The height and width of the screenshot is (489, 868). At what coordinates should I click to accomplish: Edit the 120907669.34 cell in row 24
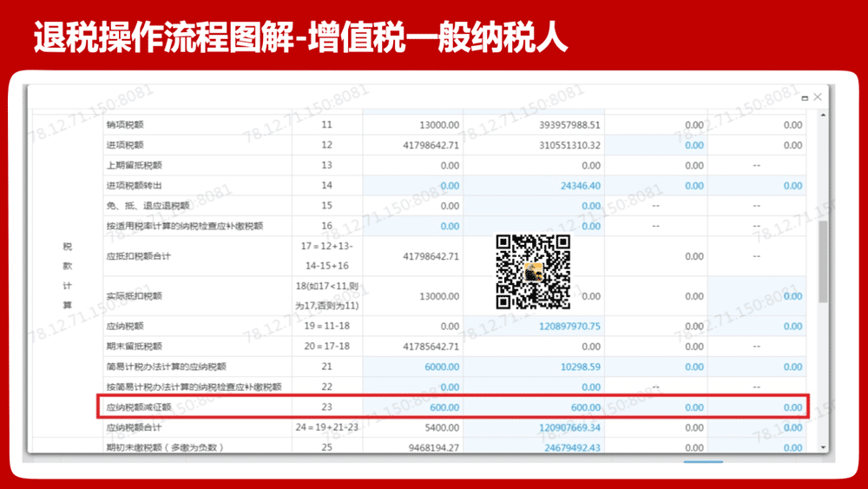click(x=569, y=427)
